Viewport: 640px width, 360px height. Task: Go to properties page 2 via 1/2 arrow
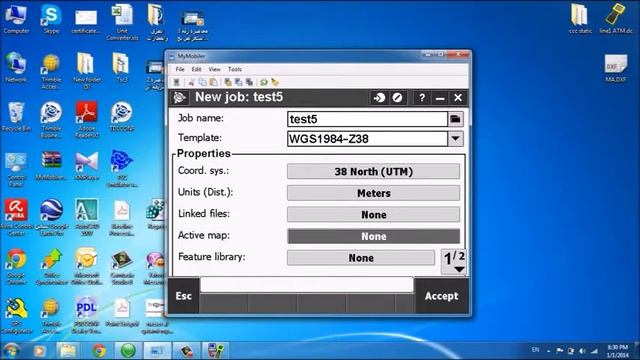[454, 262]
